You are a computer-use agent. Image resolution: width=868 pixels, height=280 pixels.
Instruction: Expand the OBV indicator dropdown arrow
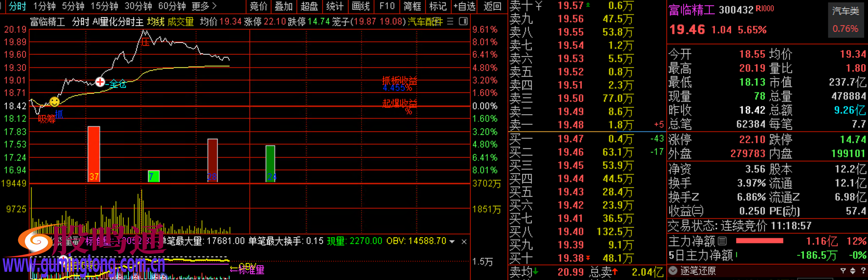452,242
